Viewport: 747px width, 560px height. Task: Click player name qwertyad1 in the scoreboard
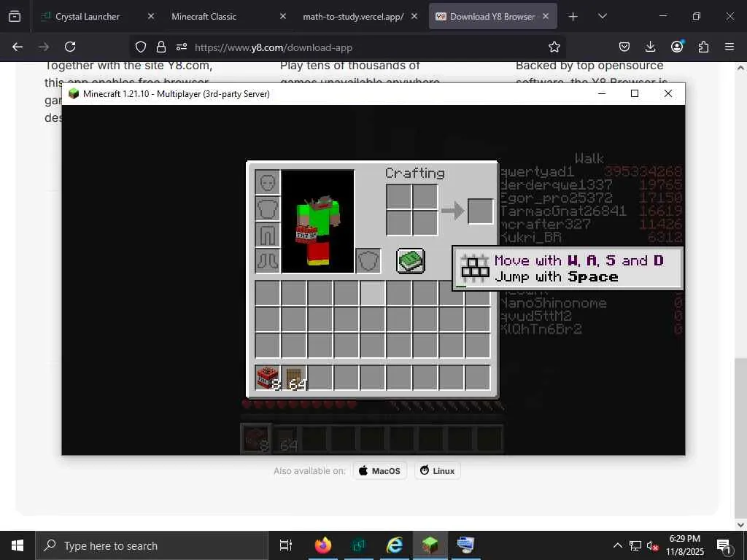pyautogui.click(x=538, y=171)
